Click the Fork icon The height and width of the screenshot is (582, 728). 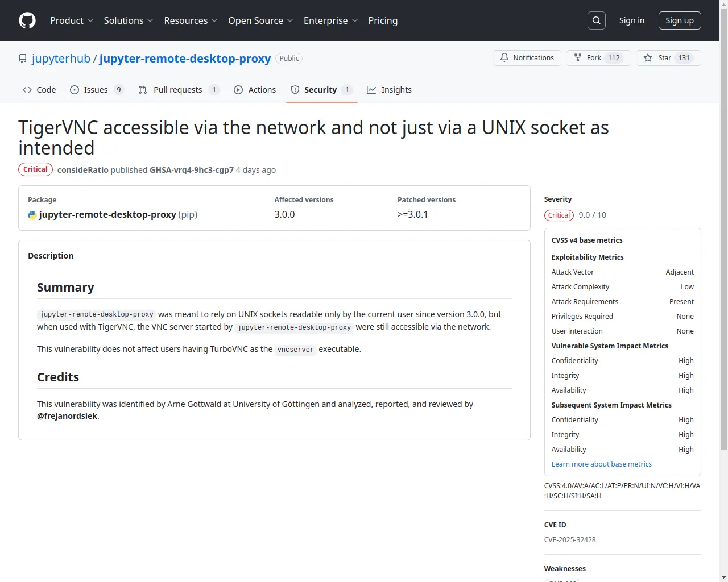pos(578,57)
